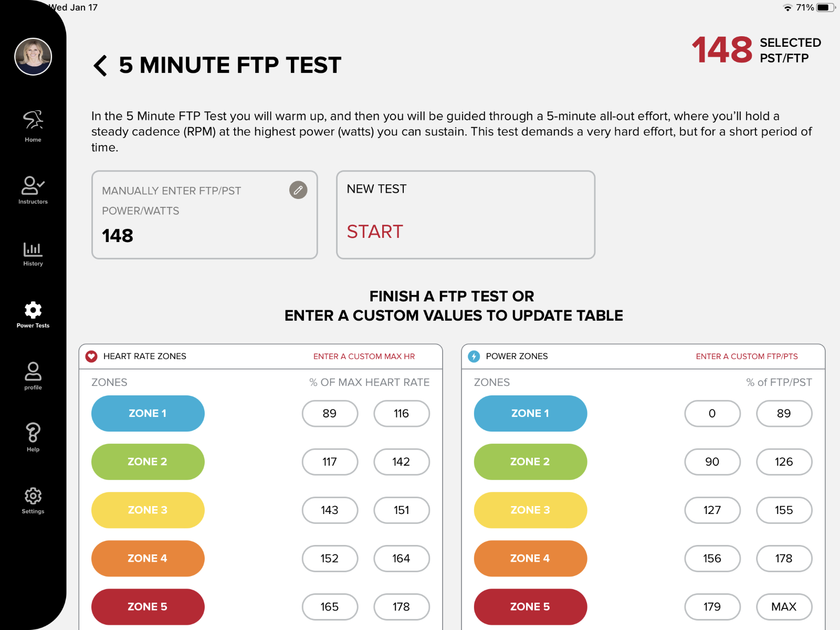Image resolution: width=840 pixels, height=630 pixels.
Task: Click the battery indicator in status bar
Action: pos(825,7)
